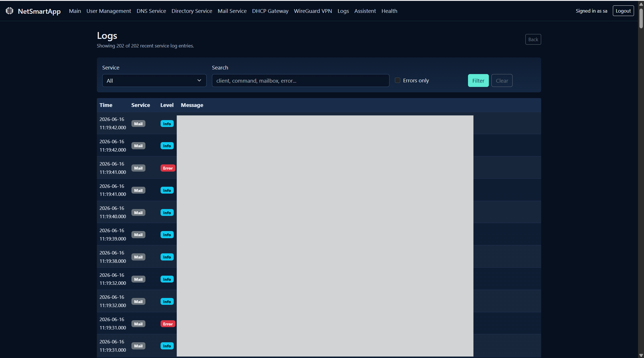This screenshot has width=644, height=358.
Task: Click the 'Showing 202 of 202' summary text
Action: 145,46
